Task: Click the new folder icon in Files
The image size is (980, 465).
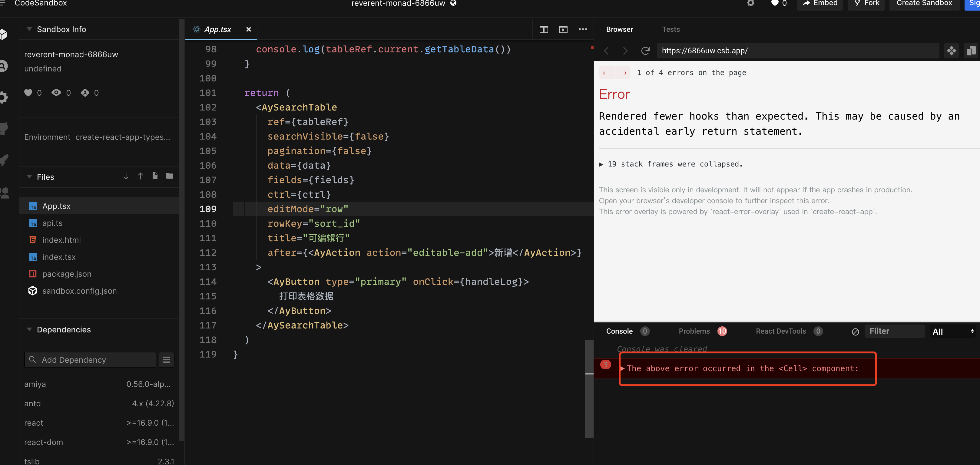Action: point(170,176)
